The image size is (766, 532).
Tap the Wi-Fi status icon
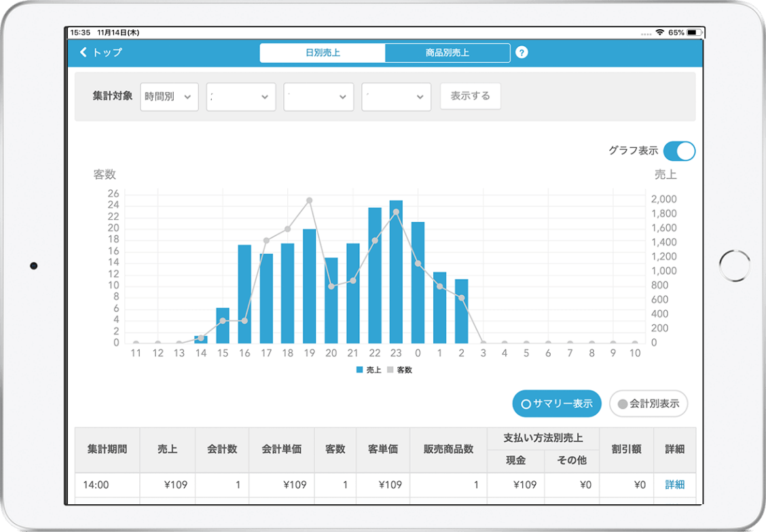pyautogui.click(x=659, y=33)
